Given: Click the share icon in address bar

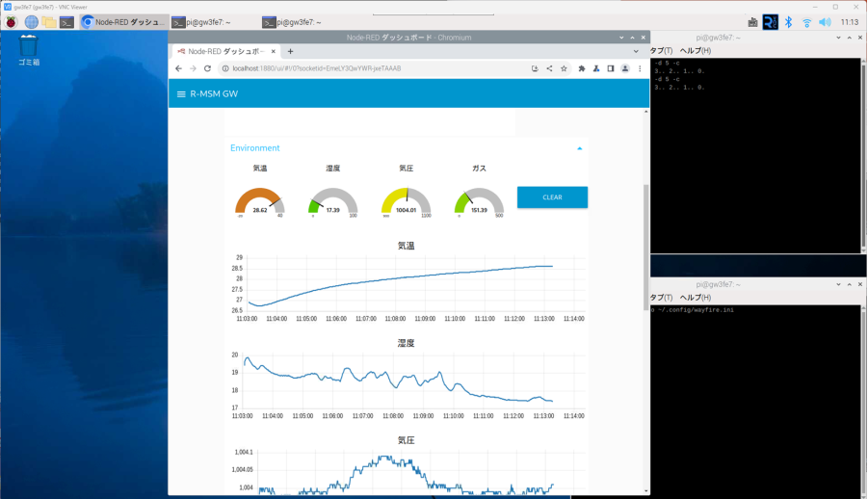Looking at the screenshot, I should (x=549, y=68).
